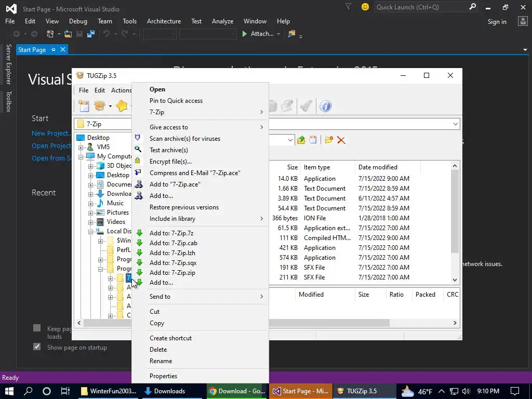Open the Server Explorer side tab
Screen dimensions: 532x399
tap(8, 64)
